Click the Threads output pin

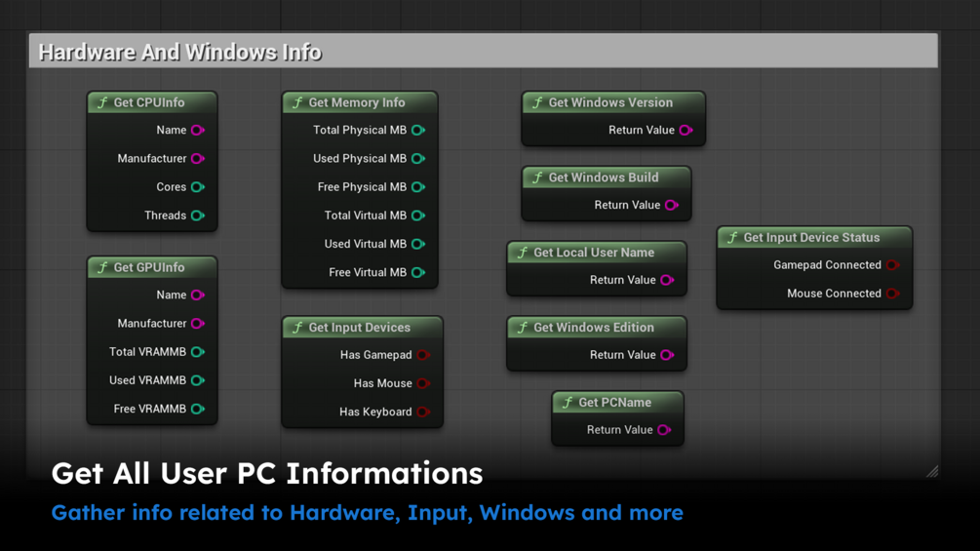click(x=198, y=216)
